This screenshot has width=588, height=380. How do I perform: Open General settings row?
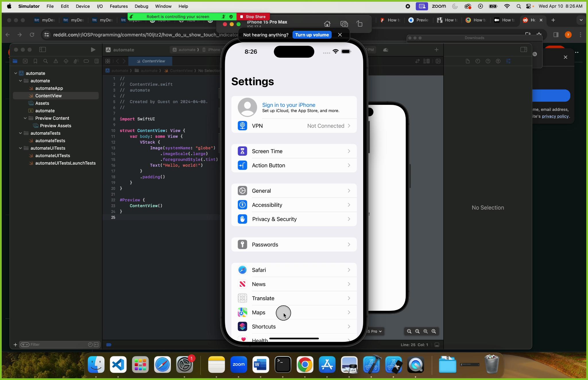coord(294,191)
